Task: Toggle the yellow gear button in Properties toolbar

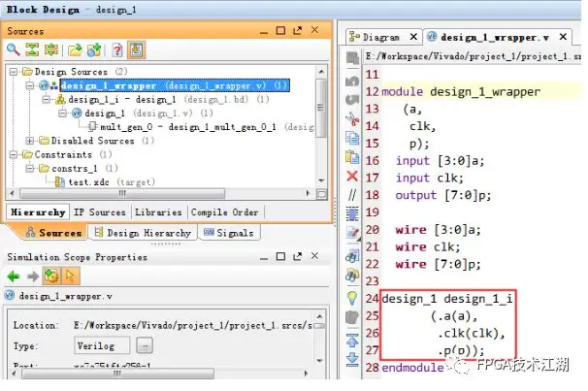Action: click(x=51, y=275)
